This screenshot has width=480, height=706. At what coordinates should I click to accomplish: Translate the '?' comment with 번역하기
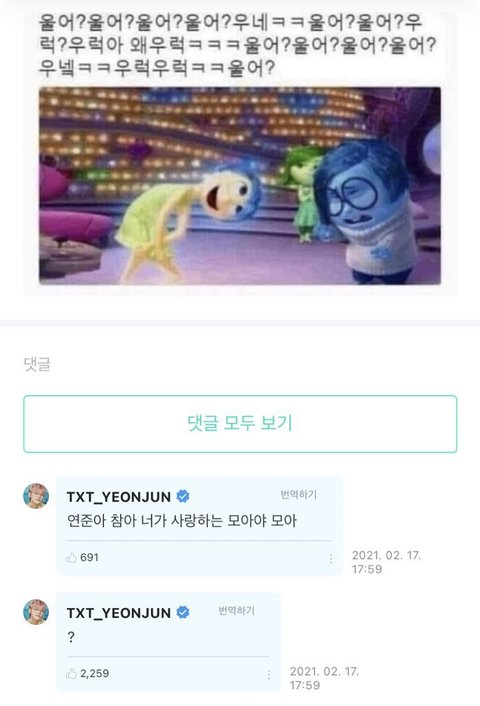pyautogui.click(x=236, y=611)
